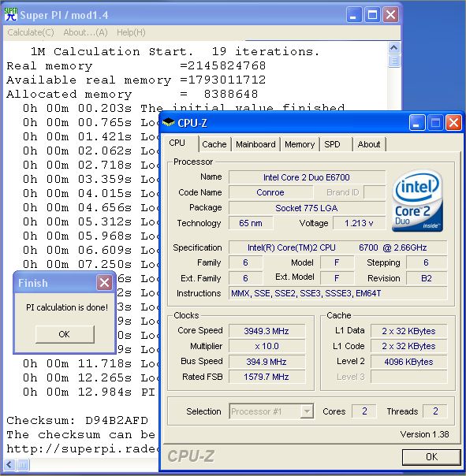Switch to the Memory tab

point(300,144)
